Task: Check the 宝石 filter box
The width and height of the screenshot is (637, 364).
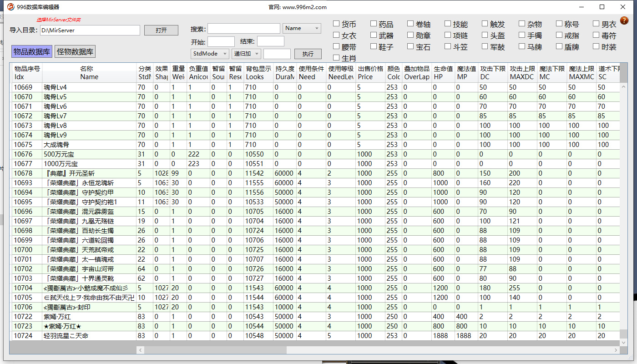Action: pyautogui.click(x=410, y=46)
